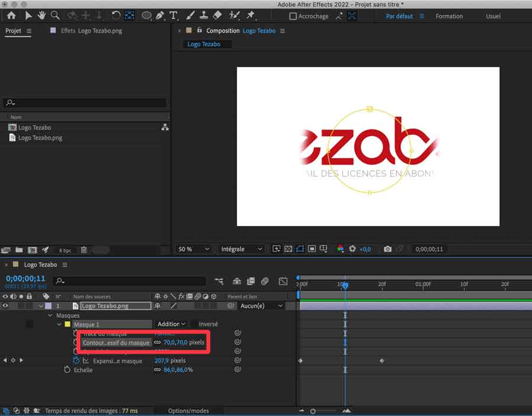Toggle stopwatch for Expansi...e masque
Image resolution: width=532 pixels, height=416 pixels.
[x=76, y=360]
